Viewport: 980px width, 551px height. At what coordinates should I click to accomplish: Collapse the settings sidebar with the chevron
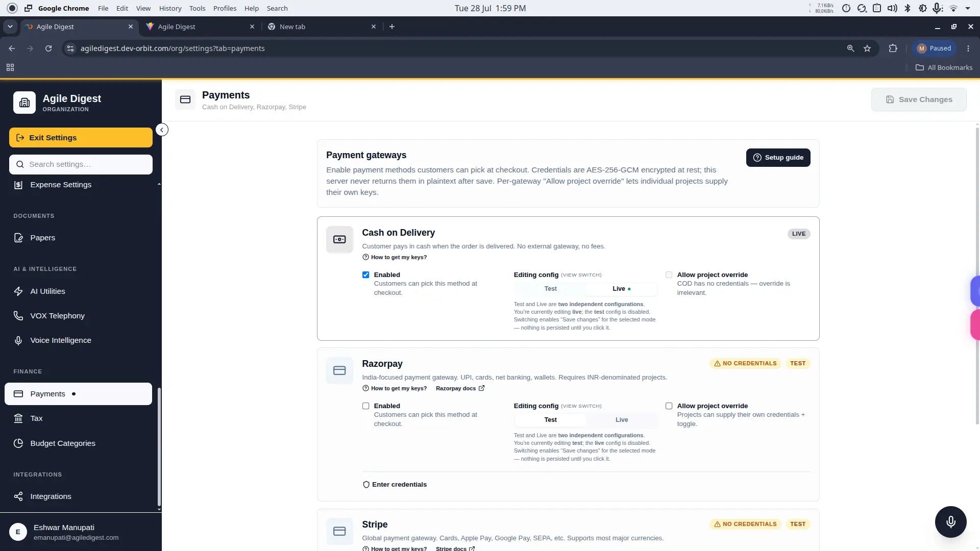(162, 130)
